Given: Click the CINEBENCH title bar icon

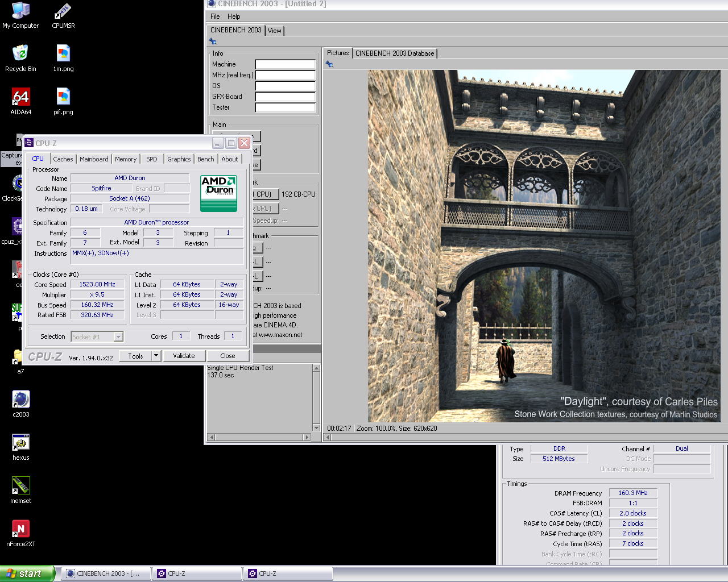Looking at the screenshot, I should click(x=212, y=3).
